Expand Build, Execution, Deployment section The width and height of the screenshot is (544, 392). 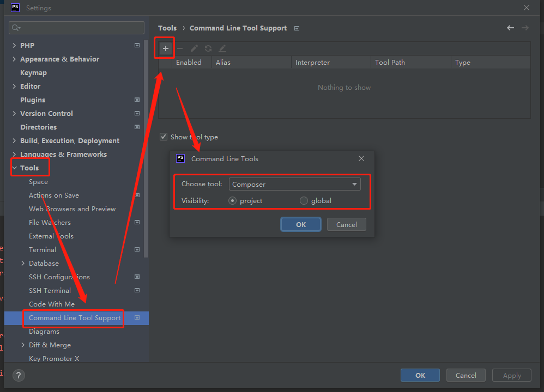tap(14, 140)
